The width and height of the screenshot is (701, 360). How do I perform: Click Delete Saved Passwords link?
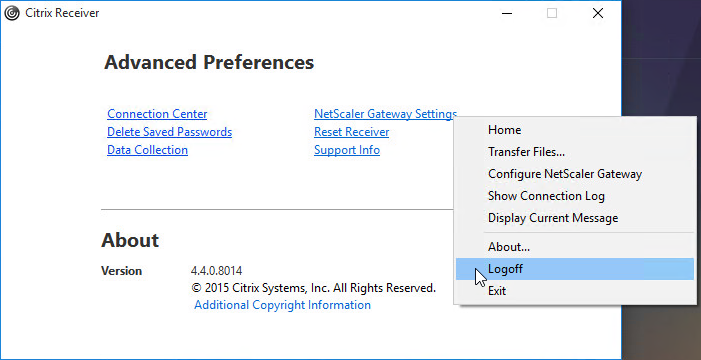click(169, 132)
